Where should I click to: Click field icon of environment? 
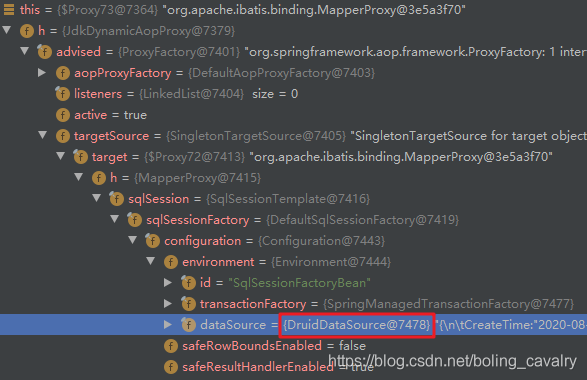coord(170,261)
